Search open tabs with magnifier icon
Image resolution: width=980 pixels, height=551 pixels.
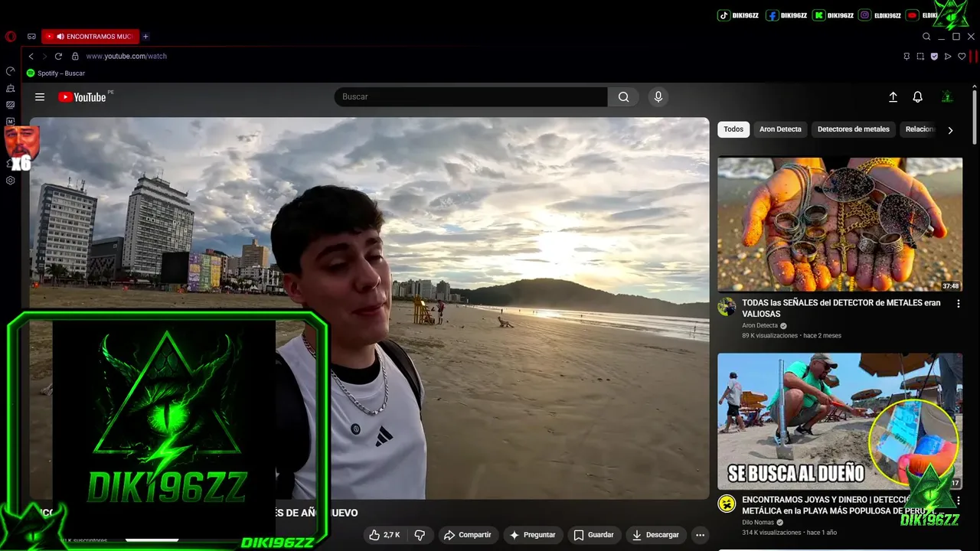[x=926, y=36]
